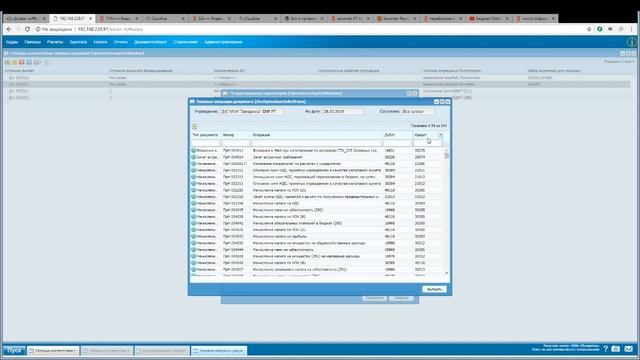The width and height of the screenshot is (640, 360).
Task: Click the refresh icon above the dialog table
Action: [195, 126]
